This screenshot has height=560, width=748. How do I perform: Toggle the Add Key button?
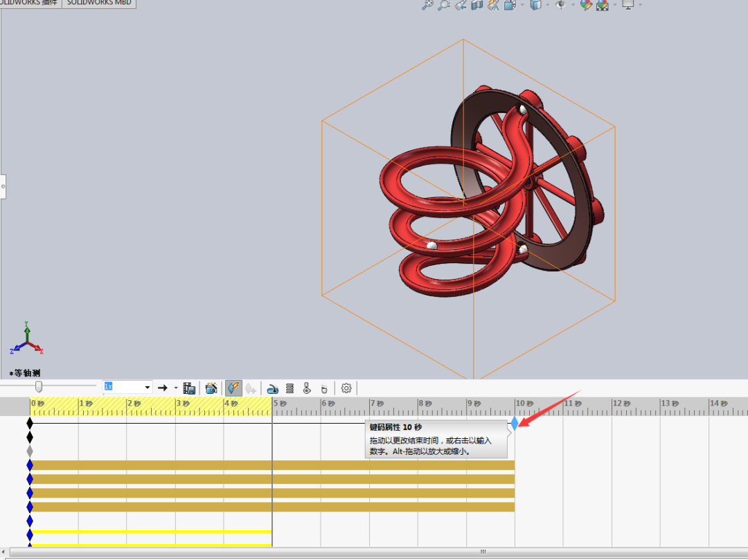[251, 388]
